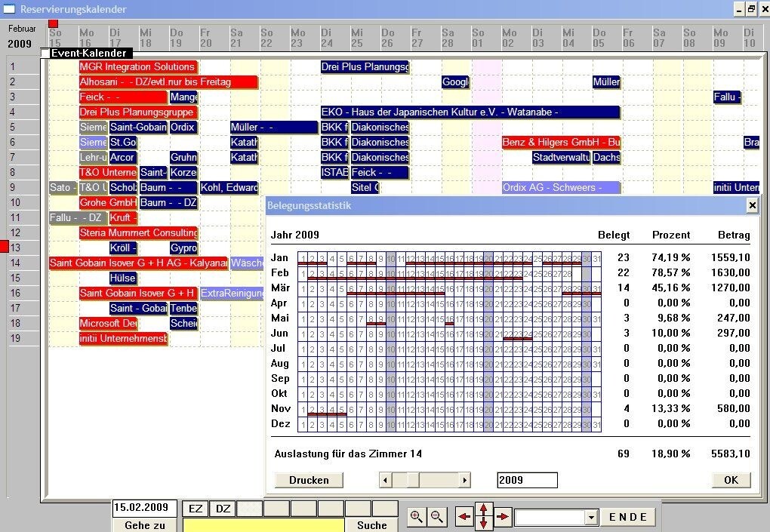Click the red up arrow navigation button
This screenshot has width=770, height=532.
click(x=483, y=510)
